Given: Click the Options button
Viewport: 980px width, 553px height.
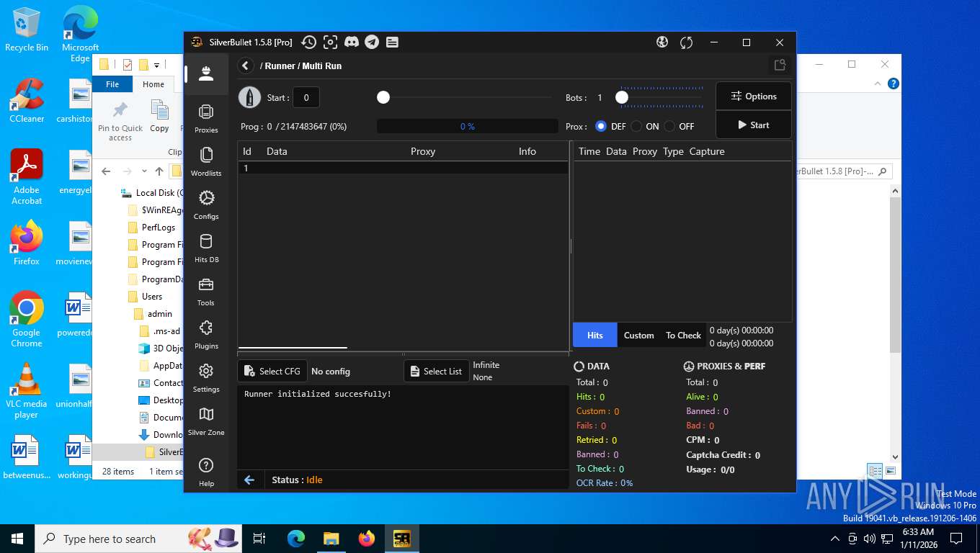Looking at the screenshot, I should [754, 96].
